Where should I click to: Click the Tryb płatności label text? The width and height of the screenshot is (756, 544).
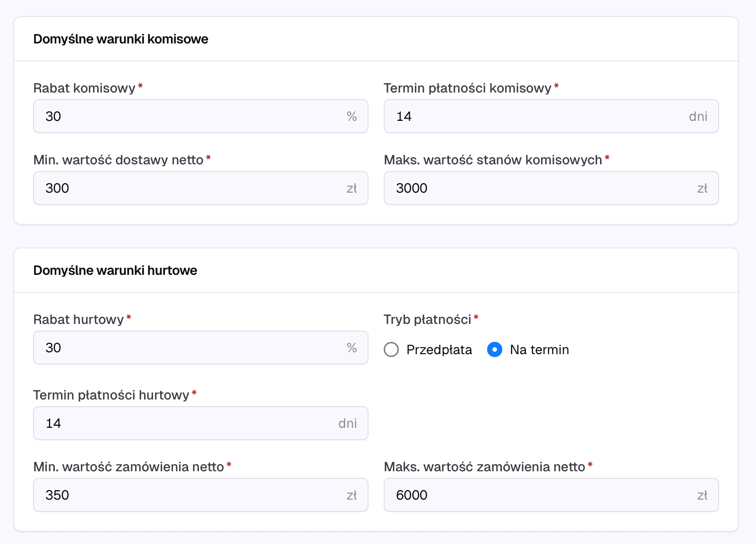(428, 320)
